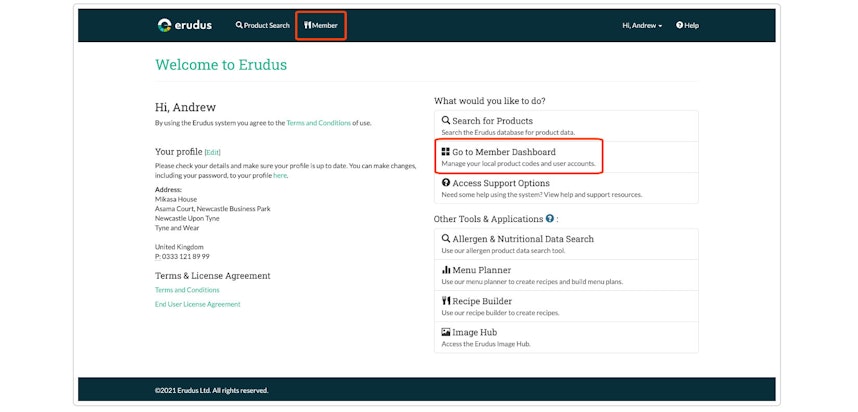Click the Newcastle Upon Tyne address line

coord(187,218)
